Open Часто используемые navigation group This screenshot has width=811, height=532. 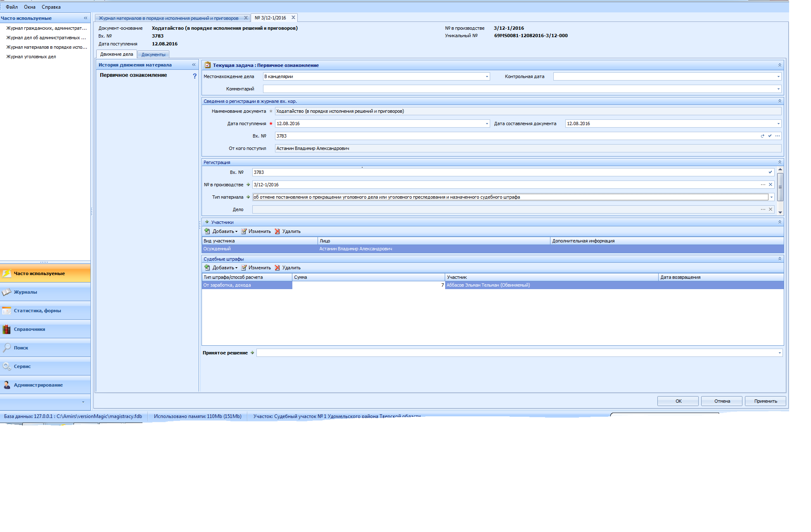(45, 273)
